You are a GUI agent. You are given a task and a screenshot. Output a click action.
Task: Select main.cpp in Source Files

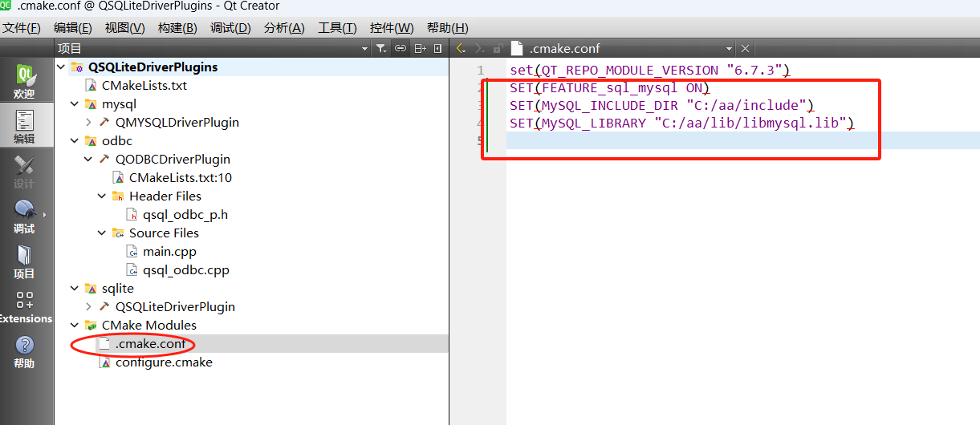(x=169, y=252)
